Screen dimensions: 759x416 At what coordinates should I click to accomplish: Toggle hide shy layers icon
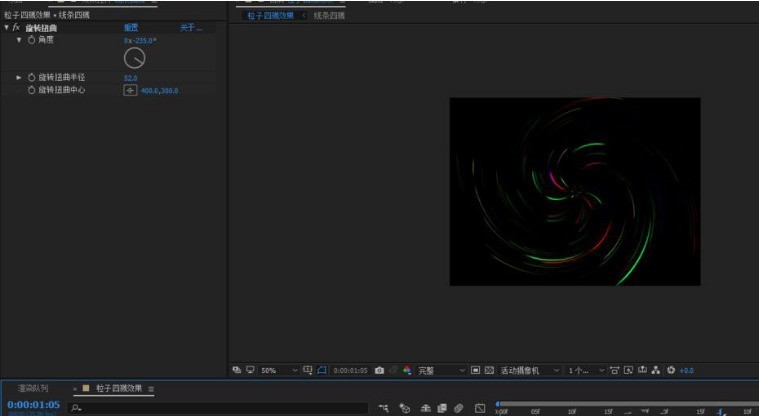point(425,408)
